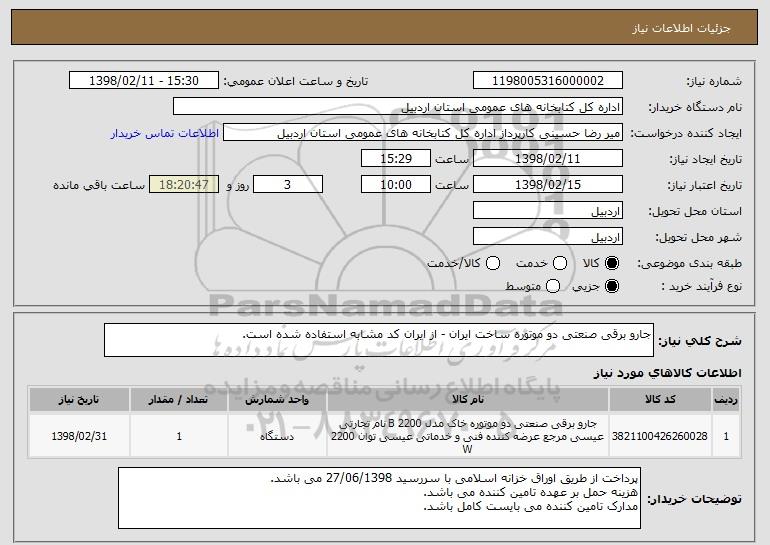This screenshot has width=770, height=545.
Task: Click the creation time field 15:29
Action: [396, 159]
